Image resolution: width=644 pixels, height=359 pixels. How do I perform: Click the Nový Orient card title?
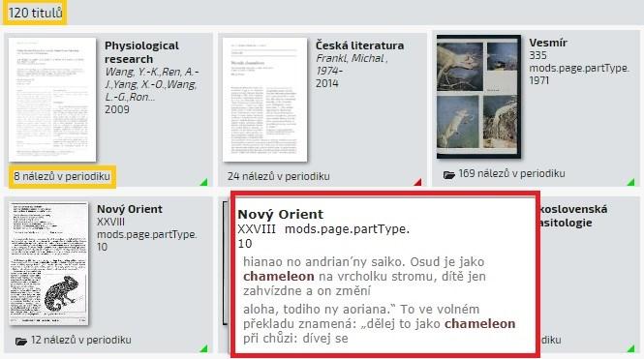[130, 209]
